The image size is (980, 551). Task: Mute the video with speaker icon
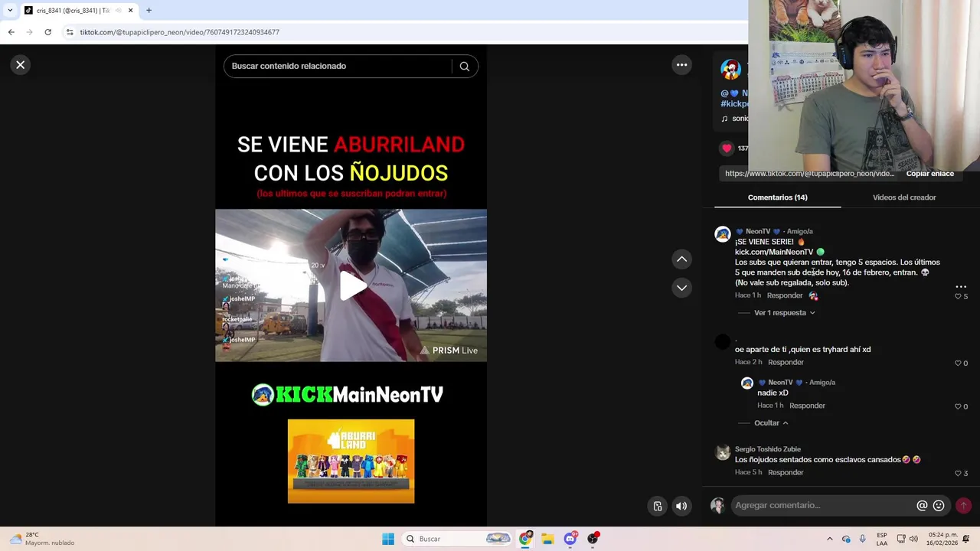681,506
